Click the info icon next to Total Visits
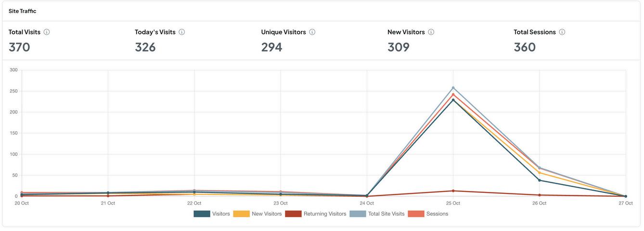 [x=47, y=32]
